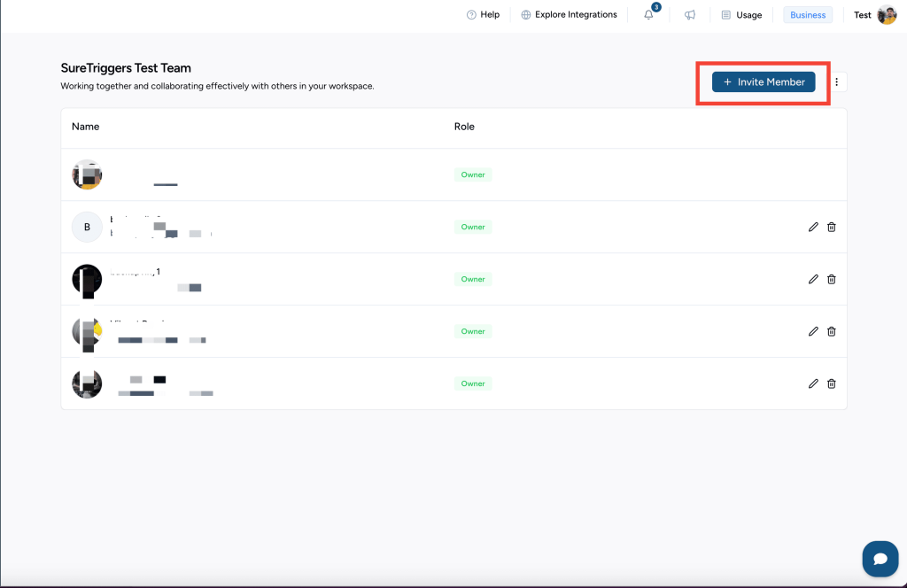The image size is (907, 588).
Task: Open the Usage page
Action: coord(741,15)
